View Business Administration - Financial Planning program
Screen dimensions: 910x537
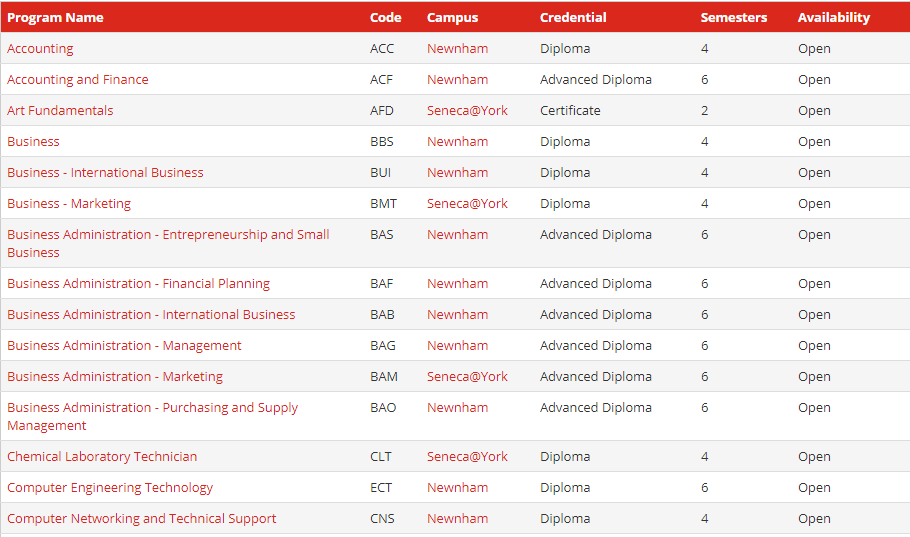pyautogui.click(x=138, y=284)
